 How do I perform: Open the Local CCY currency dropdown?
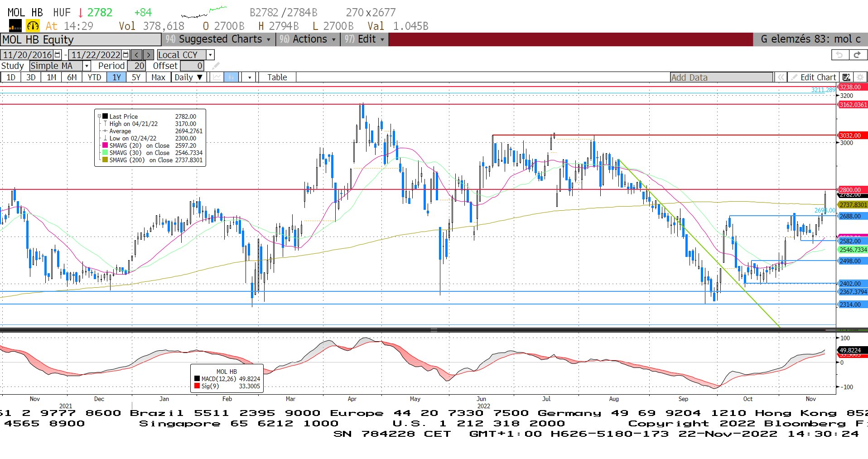(x=210, y=55)
